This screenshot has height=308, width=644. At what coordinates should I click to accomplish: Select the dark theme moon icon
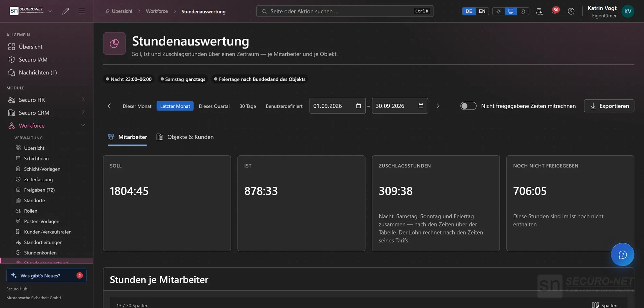click(523, 11)
